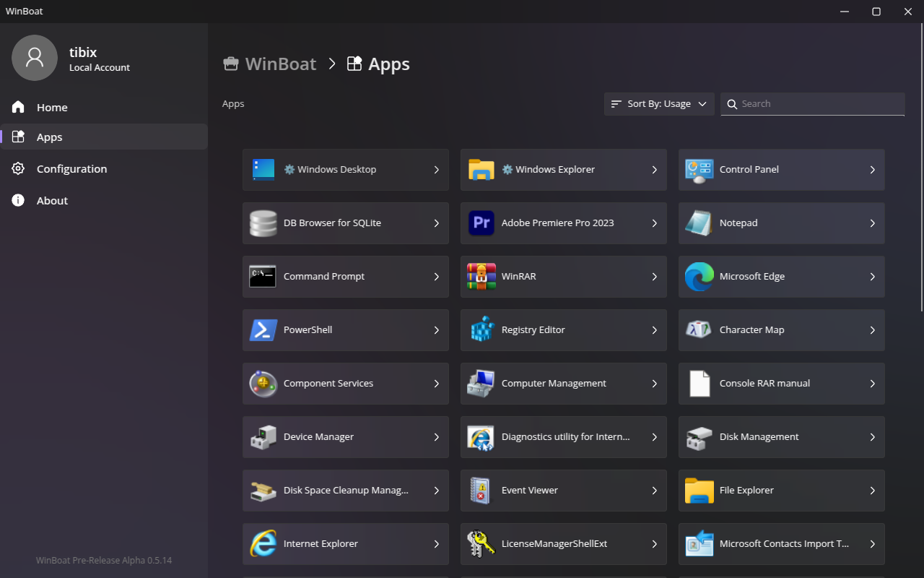Viewport: 924px width, 578px height.
Task: Expand options for Event Viewer
Action: pyautogui.click(x=654, y=490)
